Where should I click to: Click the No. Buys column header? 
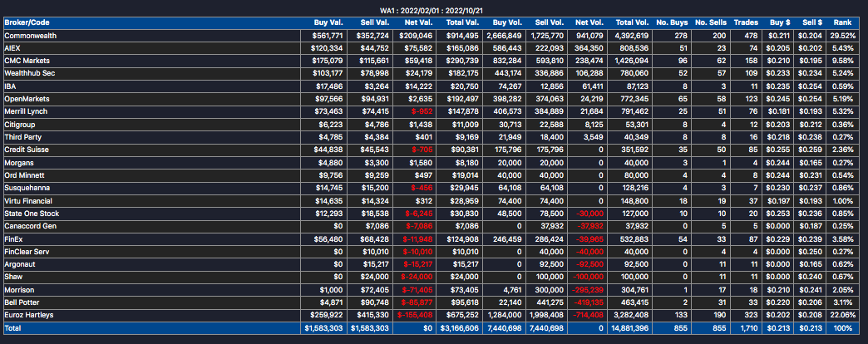(672, 22)
